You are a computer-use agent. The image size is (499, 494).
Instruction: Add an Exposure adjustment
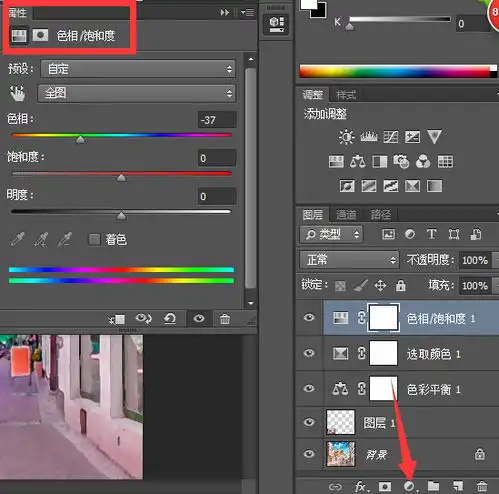pyautogui.click(x=412, y=137)
